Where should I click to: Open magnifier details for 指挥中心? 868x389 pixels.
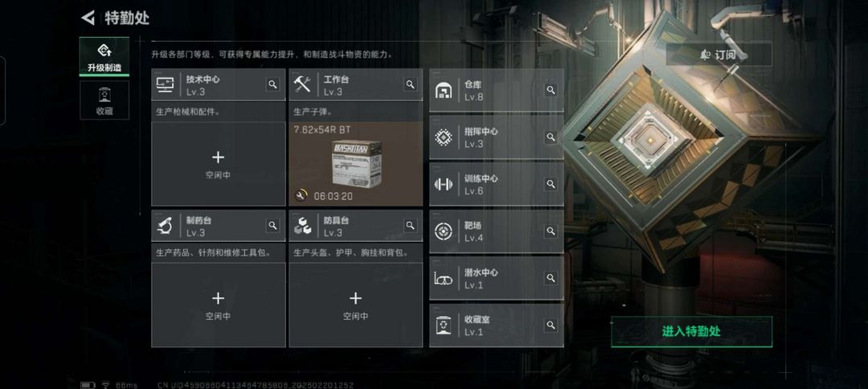[x=551, y=137]
